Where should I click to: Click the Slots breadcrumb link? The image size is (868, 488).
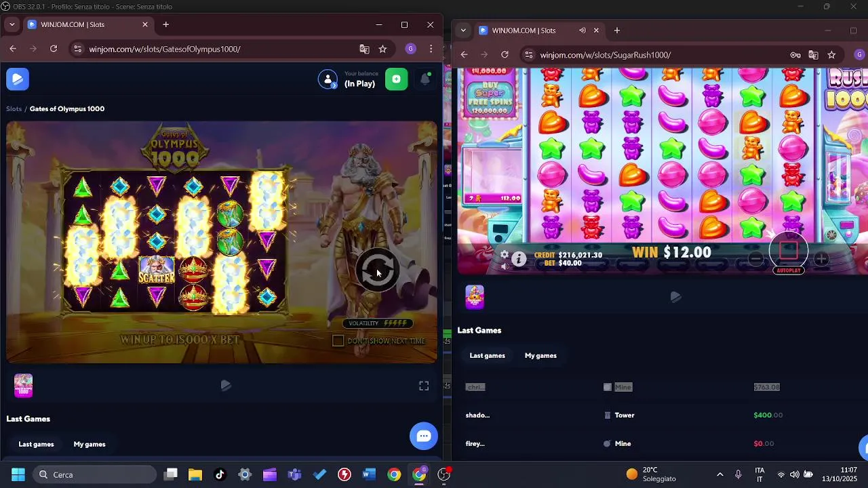click(x=14, y=108)
